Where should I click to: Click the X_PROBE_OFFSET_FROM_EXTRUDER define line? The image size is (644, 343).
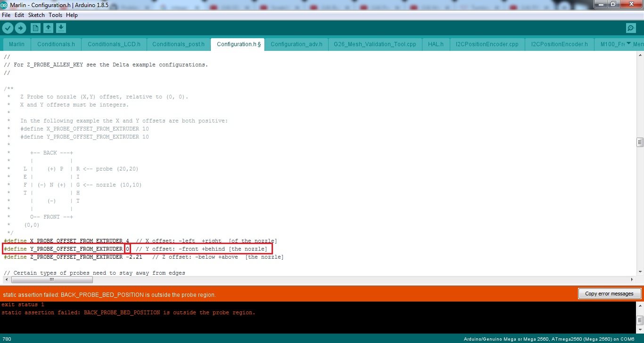click(x=140, y=241)
